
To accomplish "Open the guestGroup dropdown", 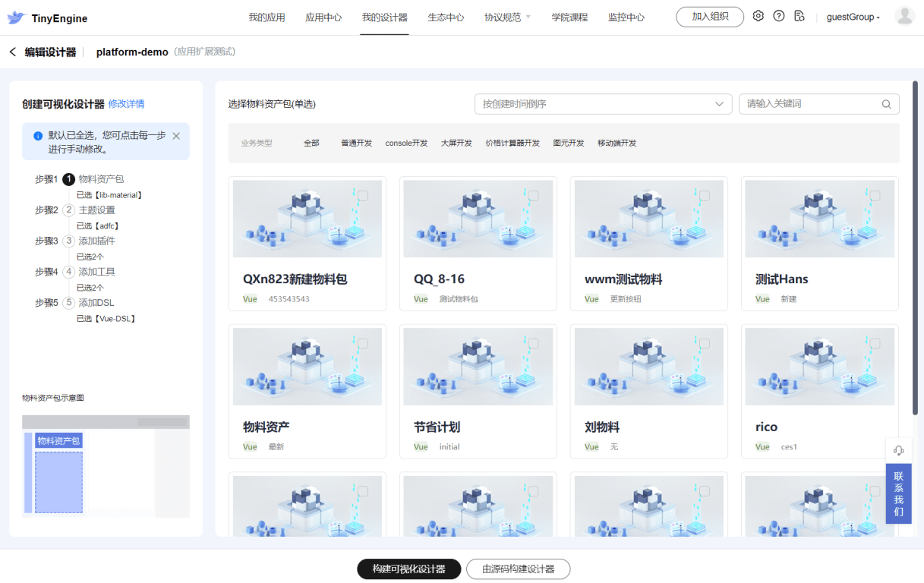I will 853,17.
